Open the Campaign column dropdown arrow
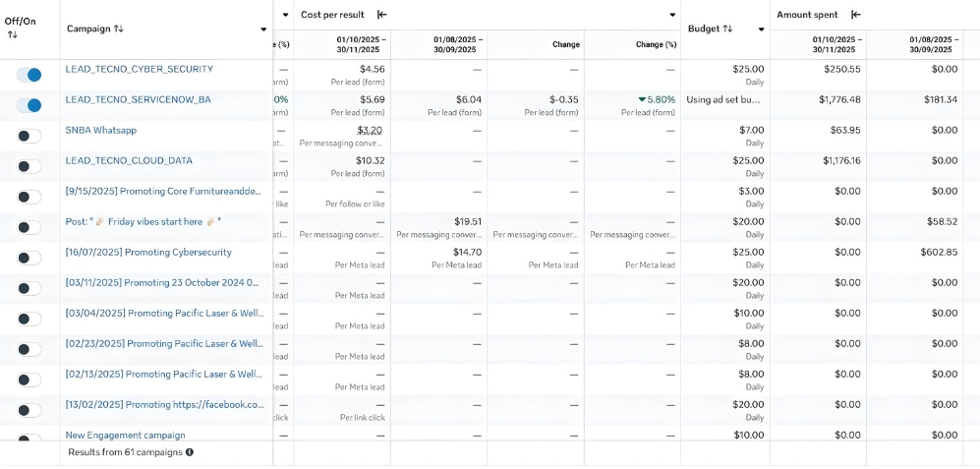The height and width of the screenshot is (469, 980). point(263,29)
